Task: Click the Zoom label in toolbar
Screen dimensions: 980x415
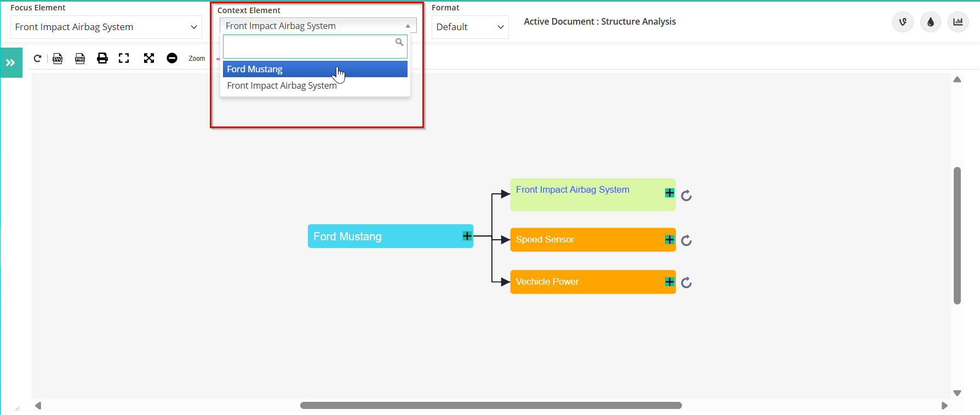Action: point(197,59)
